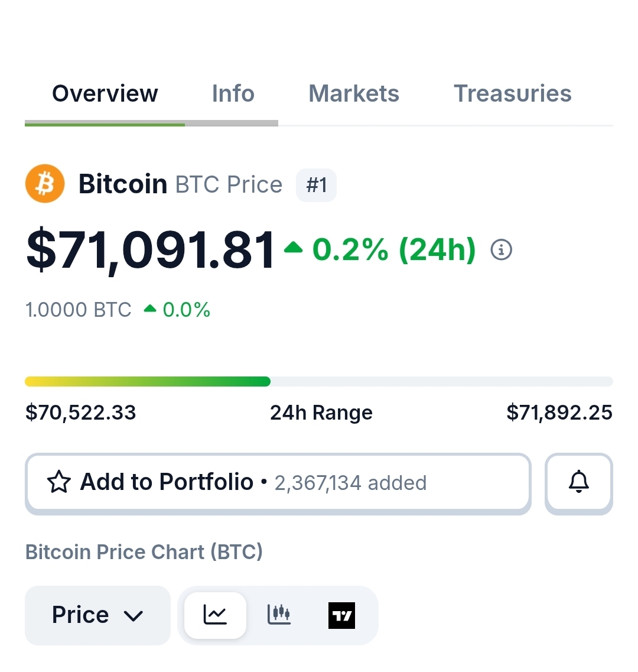Screen dimensions: 638x672
Task: Click the bell price alert icon
Action: pos(578,482)
